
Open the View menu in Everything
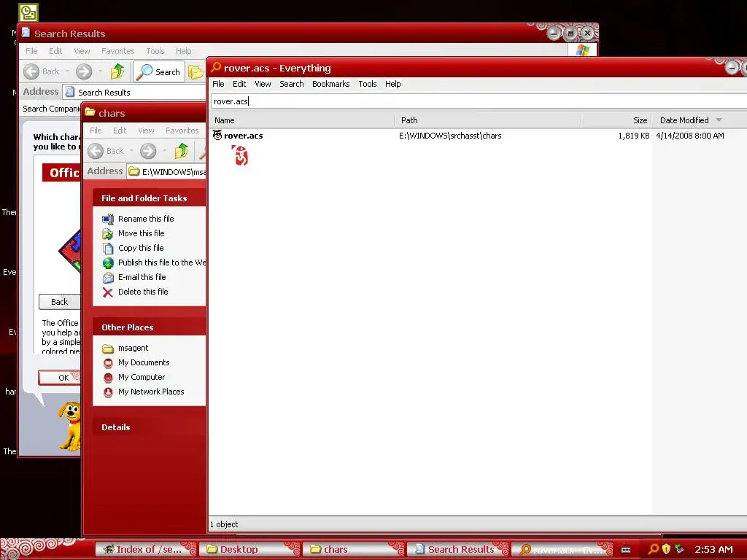[x=263, y=84]
